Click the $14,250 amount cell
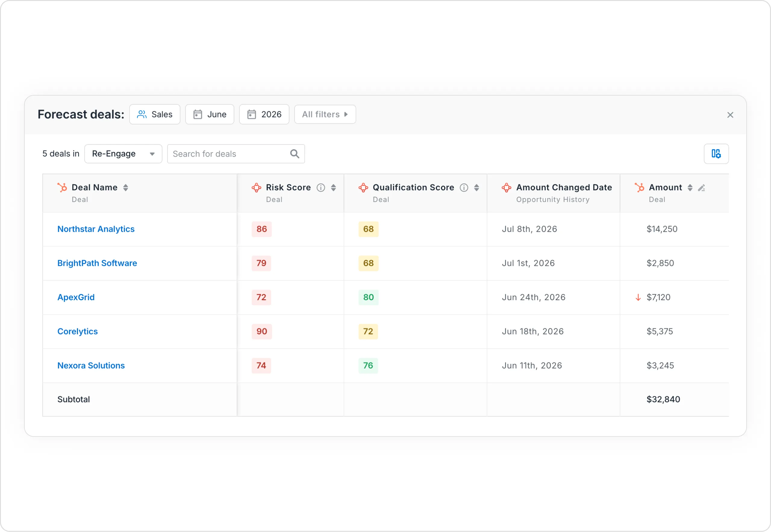This screenshot has height=532, width=771. (662, 229)
